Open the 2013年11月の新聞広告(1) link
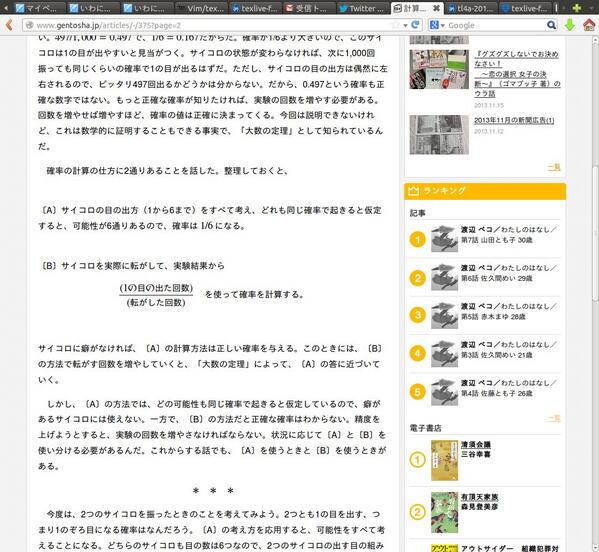 514,120
